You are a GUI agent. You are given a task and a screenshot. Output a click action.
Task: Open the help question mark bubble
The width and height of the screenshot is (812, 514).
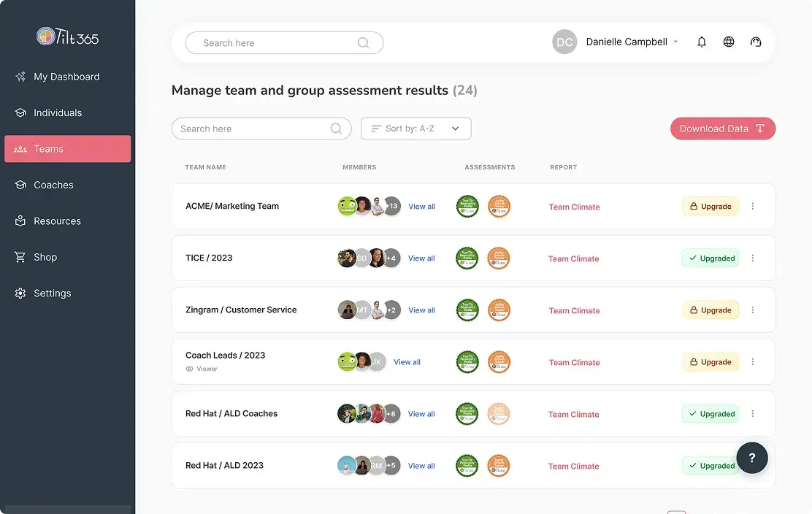coord(752,458)
